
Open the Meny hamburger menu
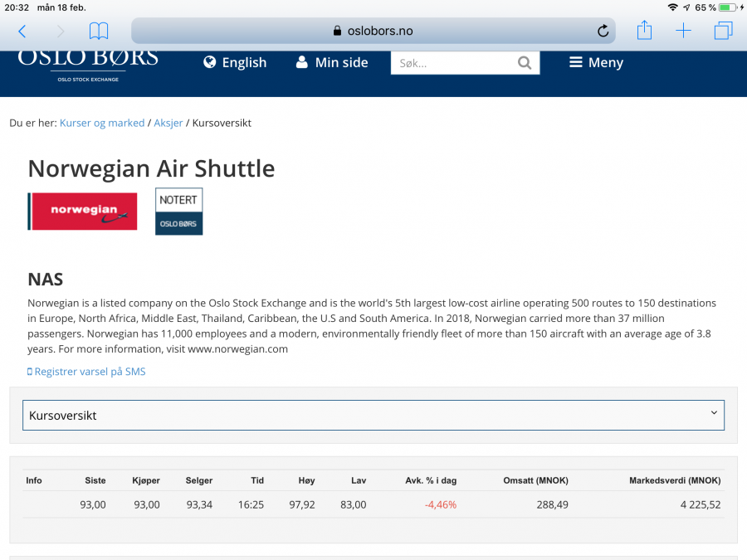(595, 63)
